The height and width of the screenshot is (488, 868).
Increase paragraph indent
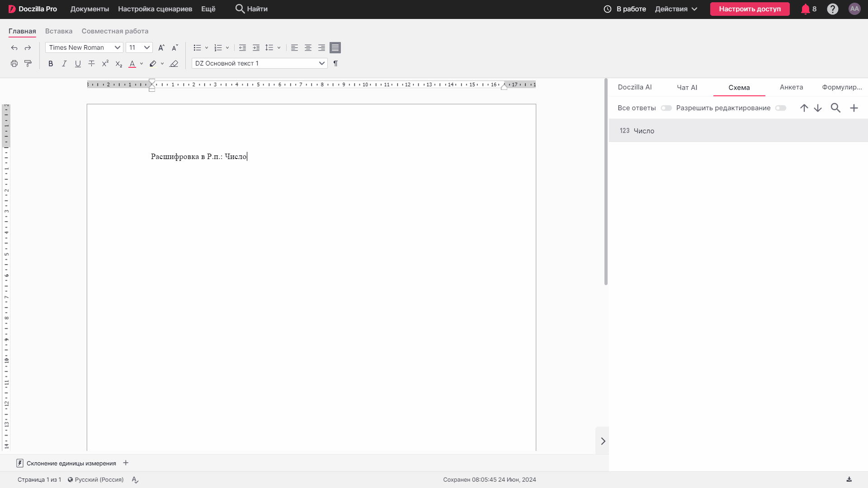[256, 48]
